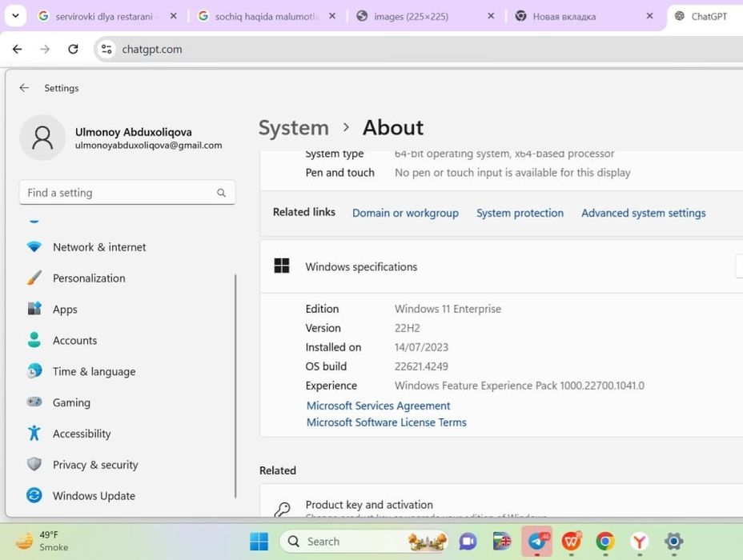
Task: Open Windows Update in sidebar
Action: pos(94,496)
